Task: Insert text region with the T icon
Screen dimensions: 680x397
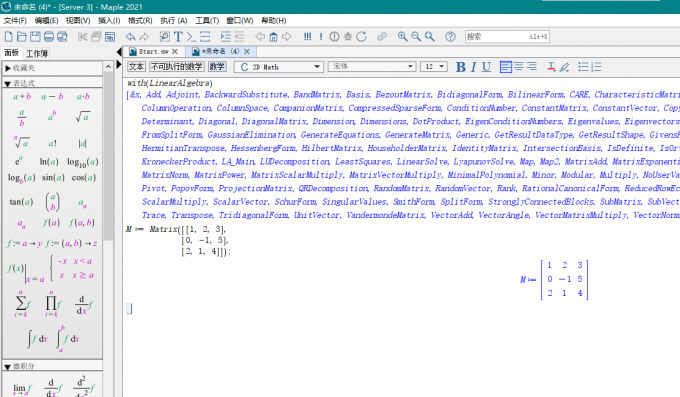Action: [x=178, y=37]
